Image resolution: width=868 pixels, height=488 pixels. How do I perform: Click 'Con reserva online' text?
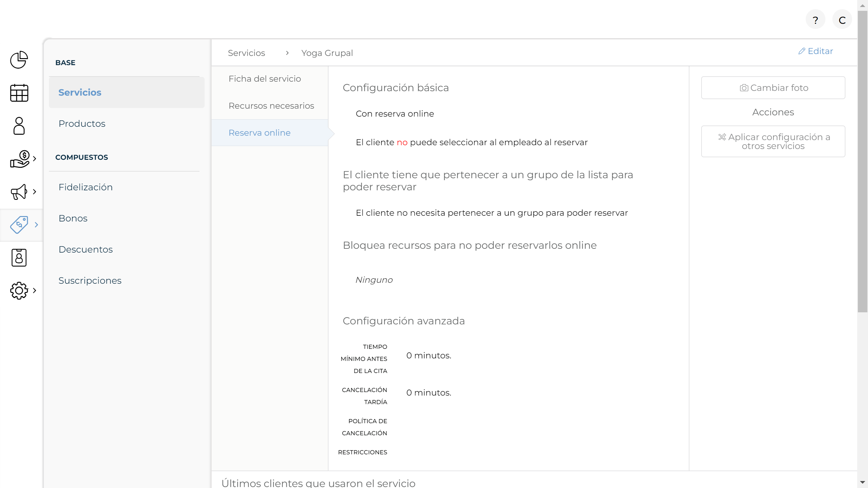(x=395, y=114)
